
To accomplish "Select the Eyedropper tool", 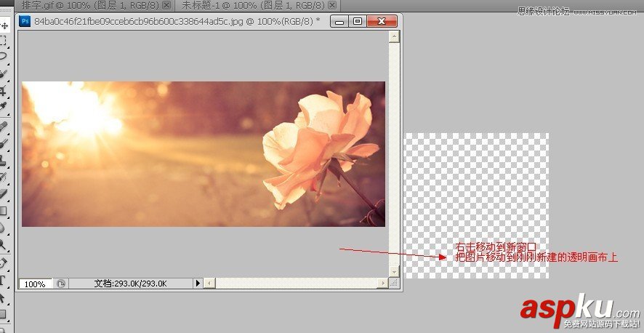I will point(4,108).
